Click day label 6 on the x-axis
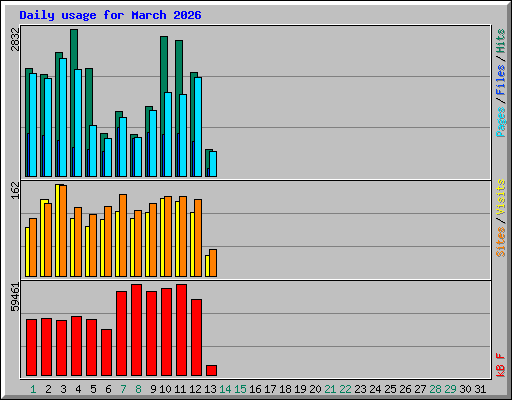 click(108, 389)
